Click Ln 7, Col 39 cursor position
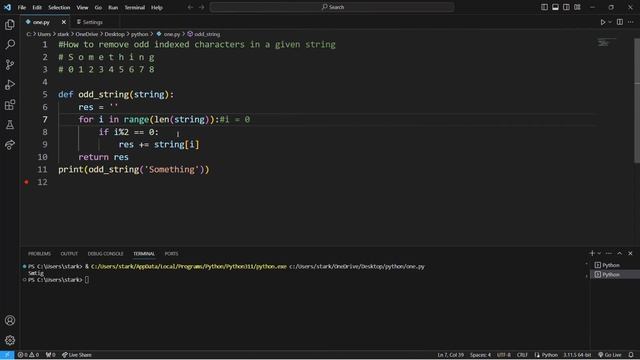Screen dimensions: 640x360 pyautogui.click(x=451, y=355)
